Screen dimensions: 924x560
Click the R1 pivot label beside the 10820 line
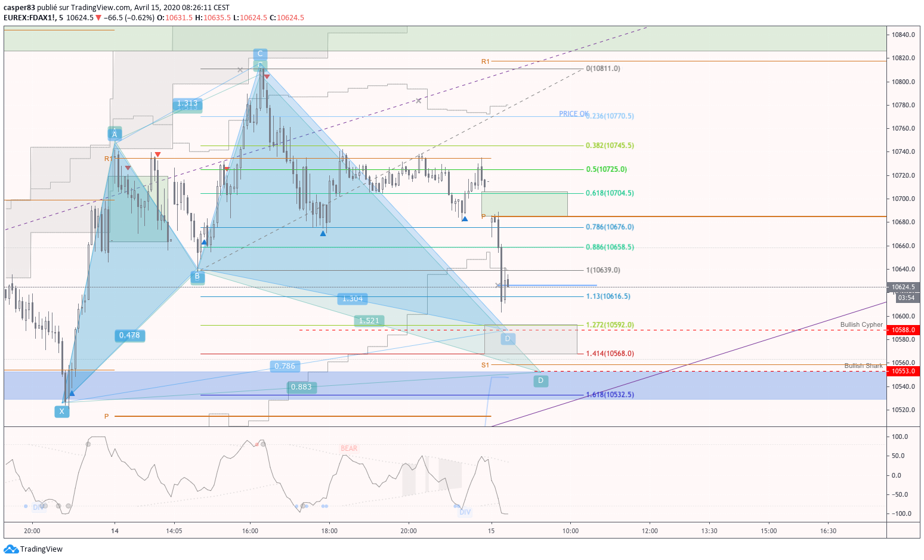coord(486,62)
